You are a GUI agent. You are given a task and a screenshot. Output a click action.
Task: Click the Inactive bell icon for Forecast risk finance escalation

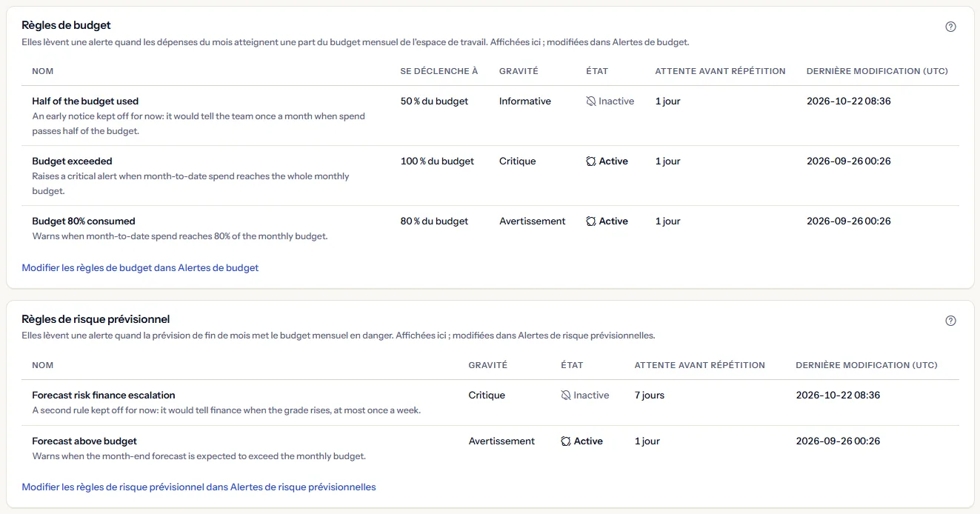[x=566, y=395]
